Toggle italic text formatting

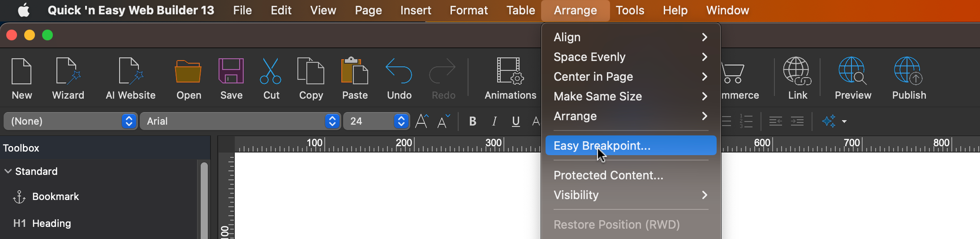pyautogui.click(x=494, y=121)
